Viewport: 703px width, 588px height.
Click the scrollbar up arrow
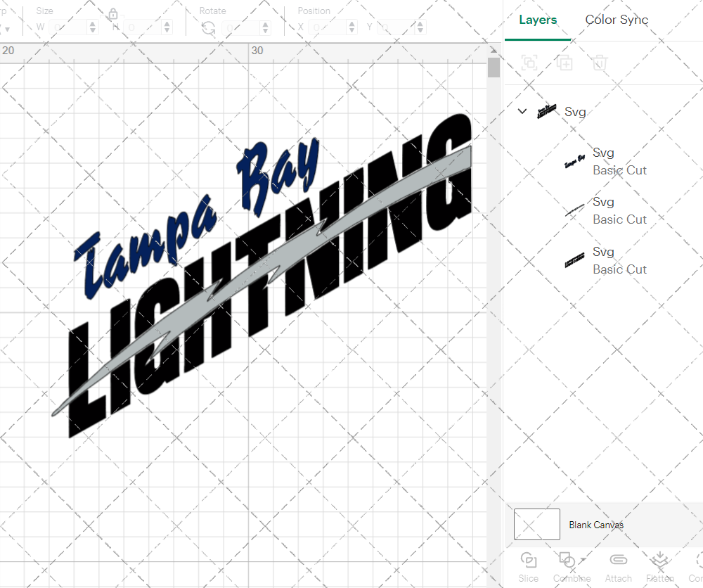pos(494,50)
